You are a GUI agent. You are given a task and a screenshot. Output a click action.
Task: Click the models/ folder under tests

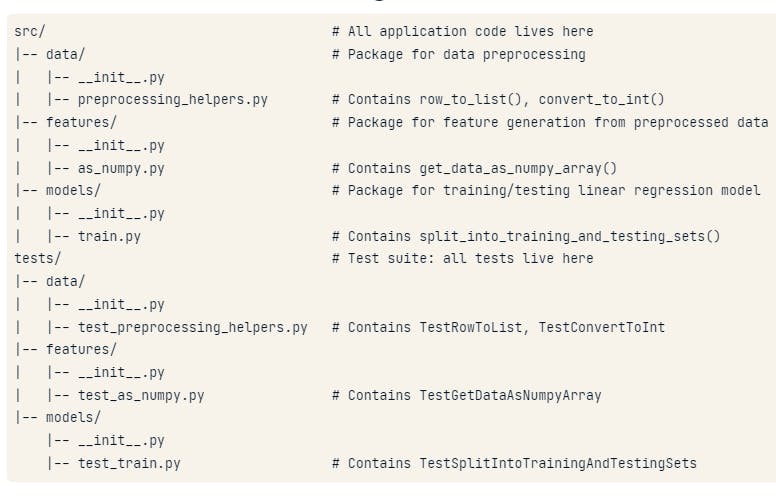tap(73, 417)
